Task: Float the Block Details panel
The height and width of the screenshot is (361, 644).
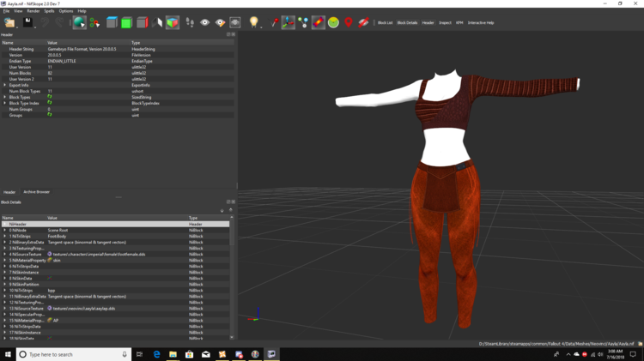Action: (228, 202)
